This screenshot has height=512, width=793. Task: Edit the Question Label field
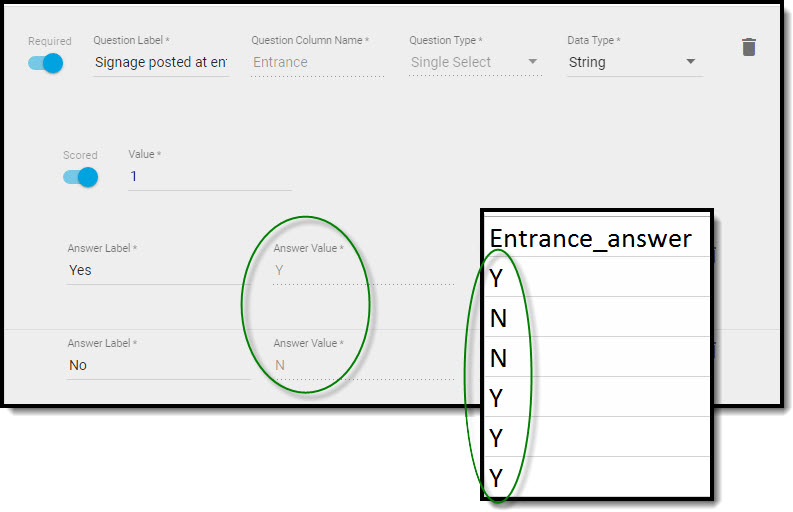pyautogui.click(x=161, y=62)
